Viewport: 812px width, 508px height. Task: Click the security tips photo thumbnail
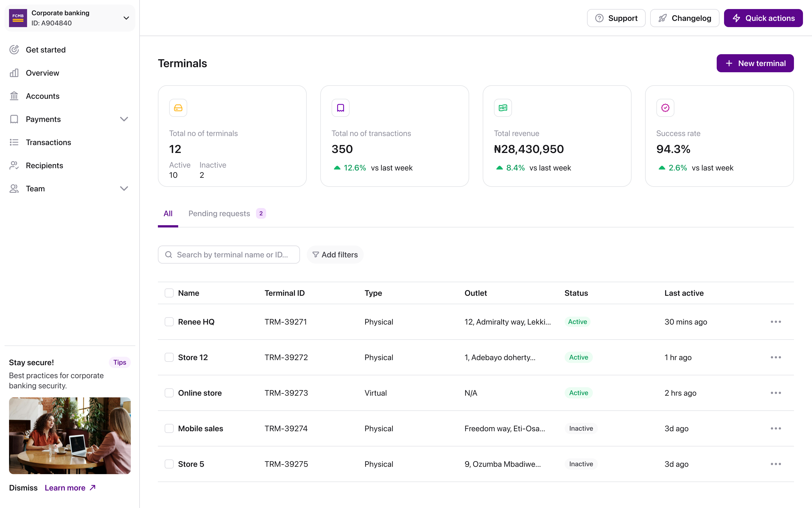coord(70,436)
